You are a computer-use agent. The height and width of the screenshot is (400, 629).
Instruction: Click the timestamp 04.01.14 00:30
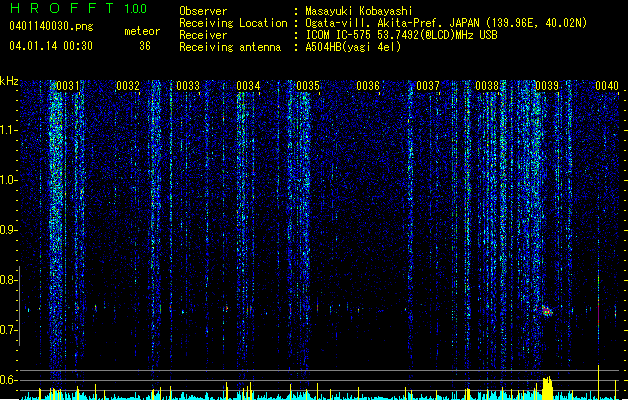(51, 46)
